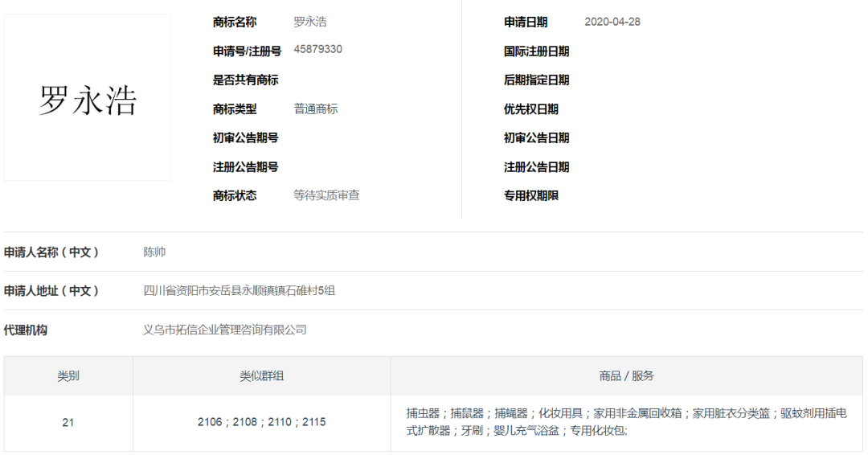
Task: Click the 初审公告日期 label
Action: click(536, 137)
